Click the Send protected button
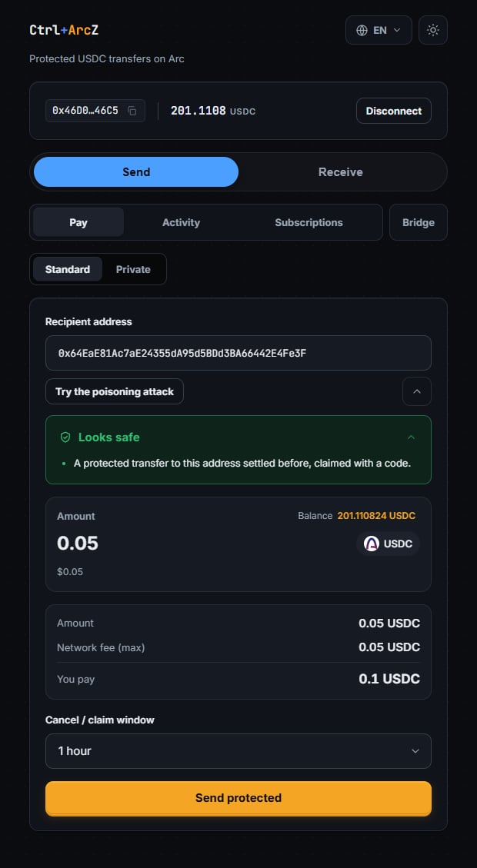The height and width of the screenshot is (868, 477). tap(239, 798)
